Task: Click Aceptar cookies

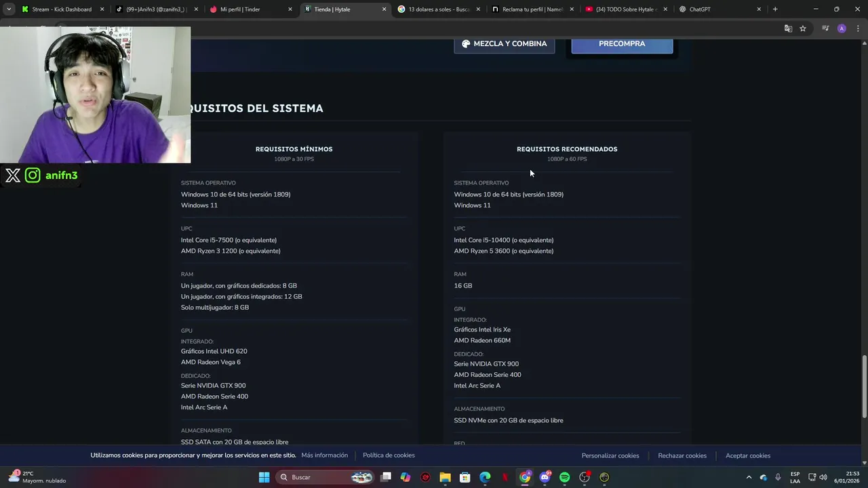Action: (x=748, y=455)
